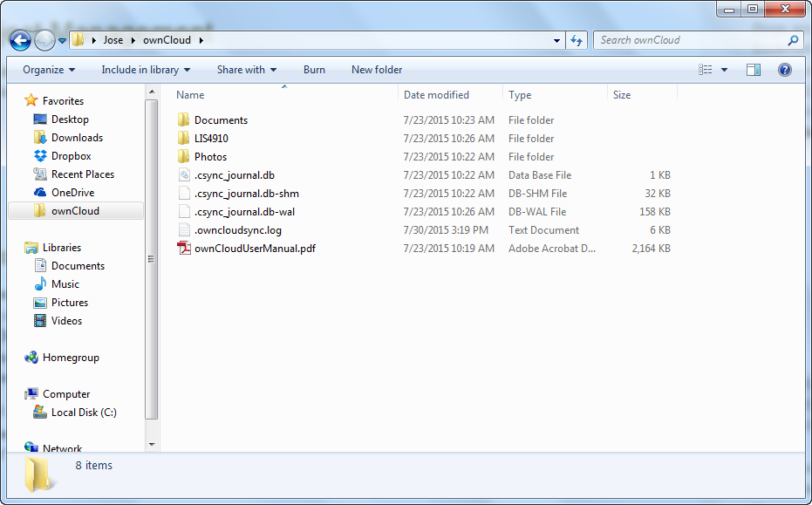
Task: Click the LIS4910 folder name
Action: (x=211, y=139)
